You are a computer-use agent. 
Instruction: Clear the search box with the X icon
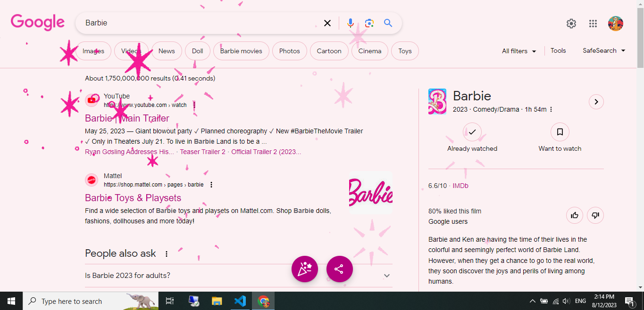click(x=327, y=23)
